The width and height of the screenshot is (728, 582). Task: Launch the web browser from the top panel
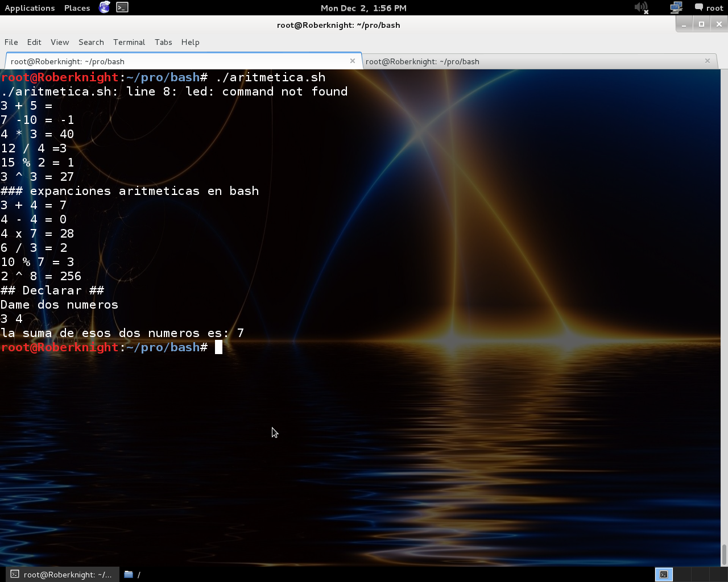(104, 8)
